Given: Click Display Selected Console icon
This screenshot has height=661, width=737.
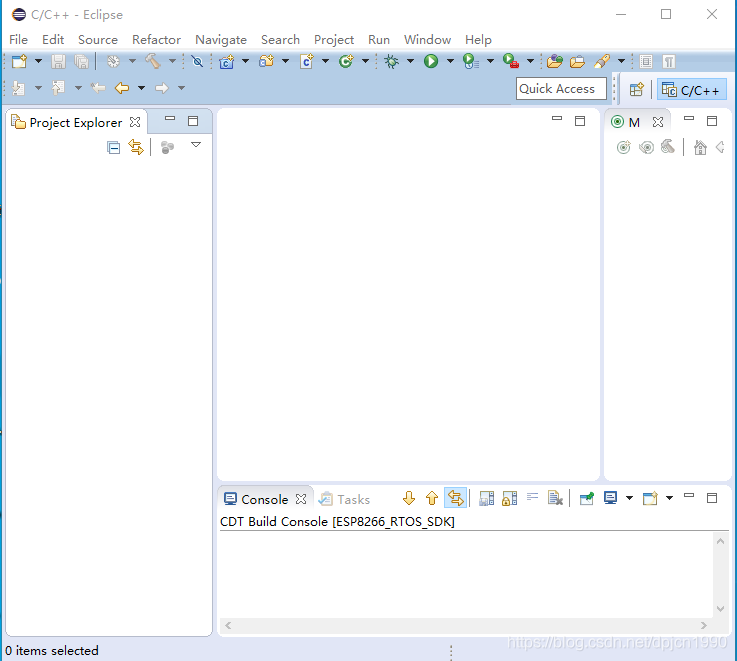Looking at the screenshot, I should click(x=610, y=498).
